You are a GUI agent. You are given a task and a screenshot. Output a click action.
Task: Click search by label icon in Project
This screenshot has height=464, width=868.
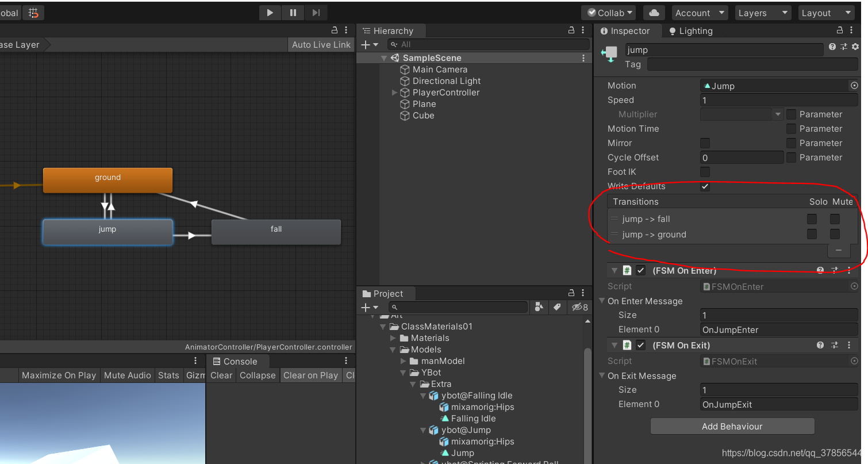click(x=557, y=307)
